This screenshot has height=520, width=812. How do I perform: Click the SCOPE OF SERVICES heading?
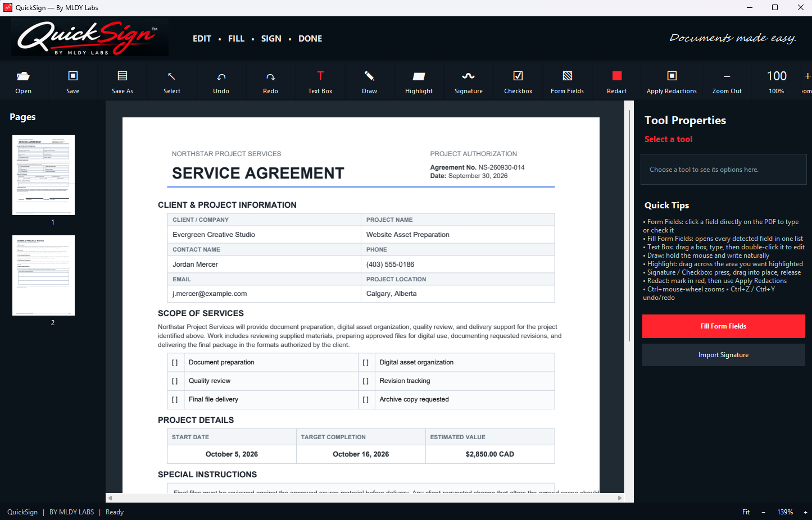[201, 313]
